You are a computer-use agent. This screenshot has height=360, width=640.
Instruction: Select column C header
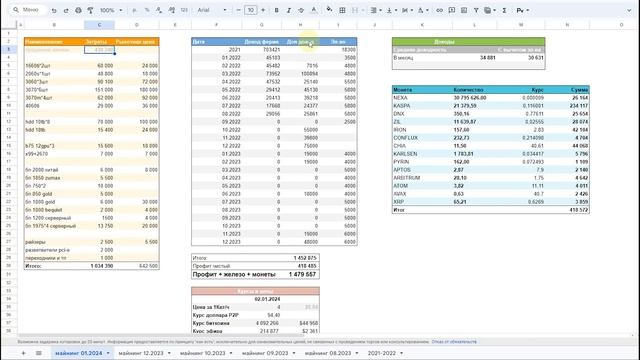click(99, 25)
